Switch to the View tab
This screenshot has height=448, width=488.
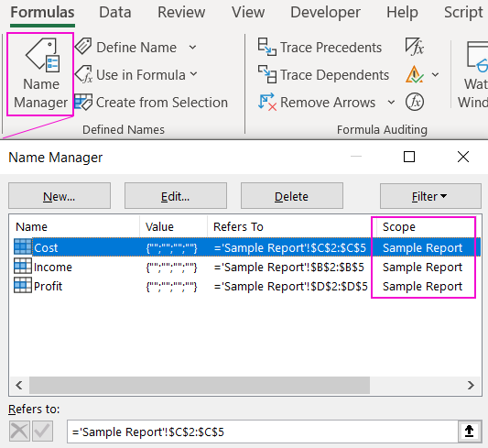tap(248, 13)
